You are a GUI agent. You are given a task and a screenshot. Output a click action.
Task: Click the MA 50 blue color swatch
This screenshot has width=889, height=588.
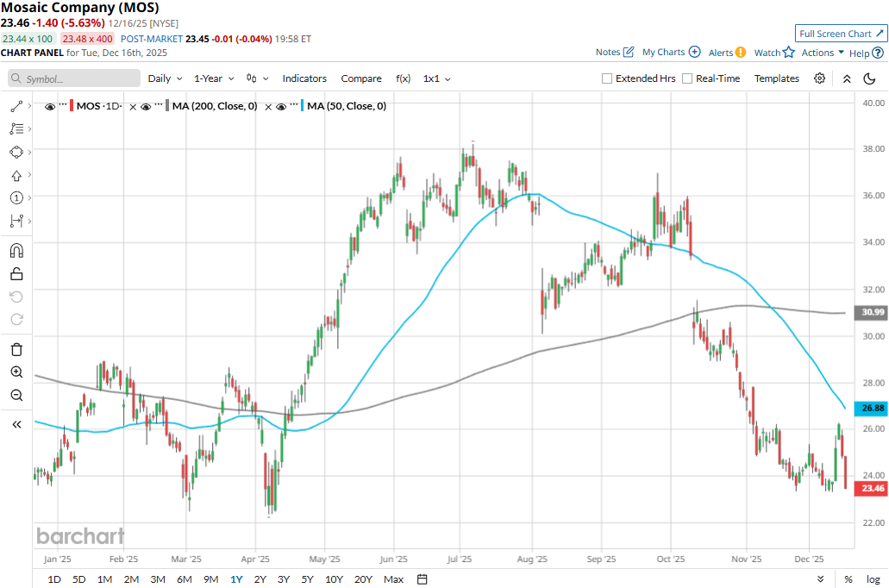coord(302,106)
